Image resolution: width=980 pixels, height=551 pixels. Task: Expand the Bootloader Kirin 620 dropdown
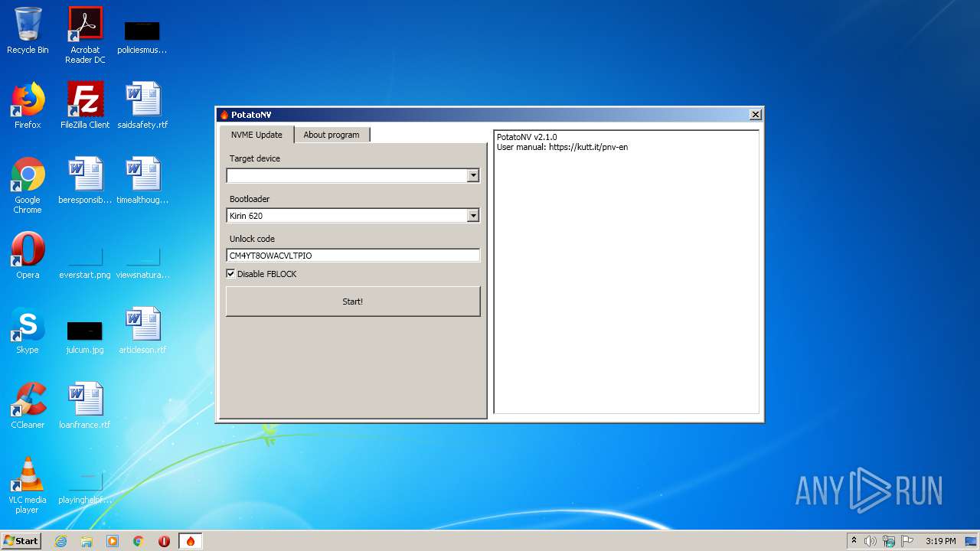pyautogui.click(x=473, y=216)
